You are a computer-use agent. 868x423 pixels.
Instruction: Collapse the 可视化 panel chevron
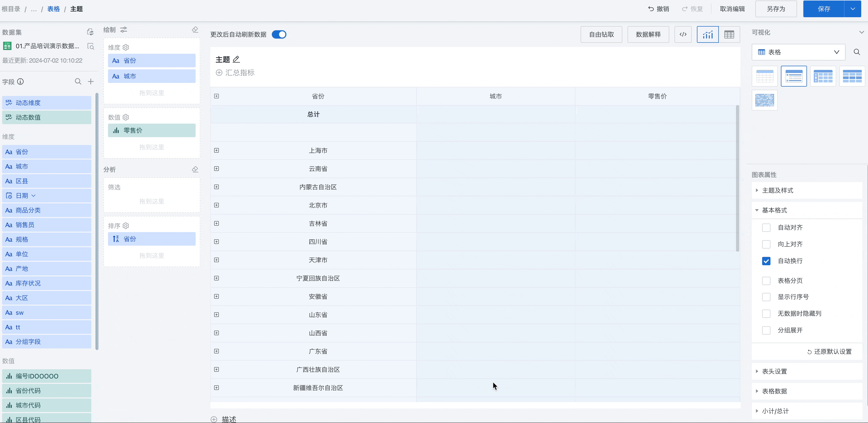click(861, 32)
